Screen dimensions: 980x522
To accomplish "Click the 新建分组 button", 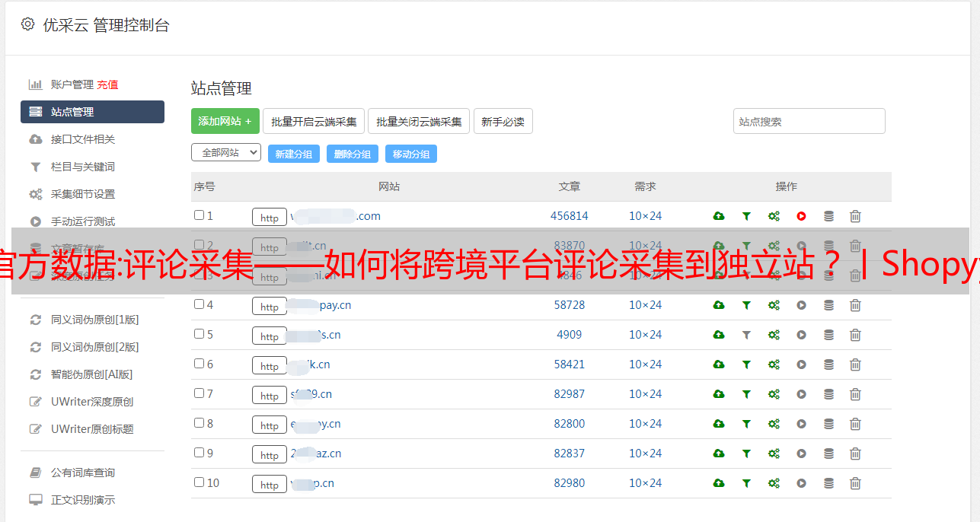I will 293,154.
